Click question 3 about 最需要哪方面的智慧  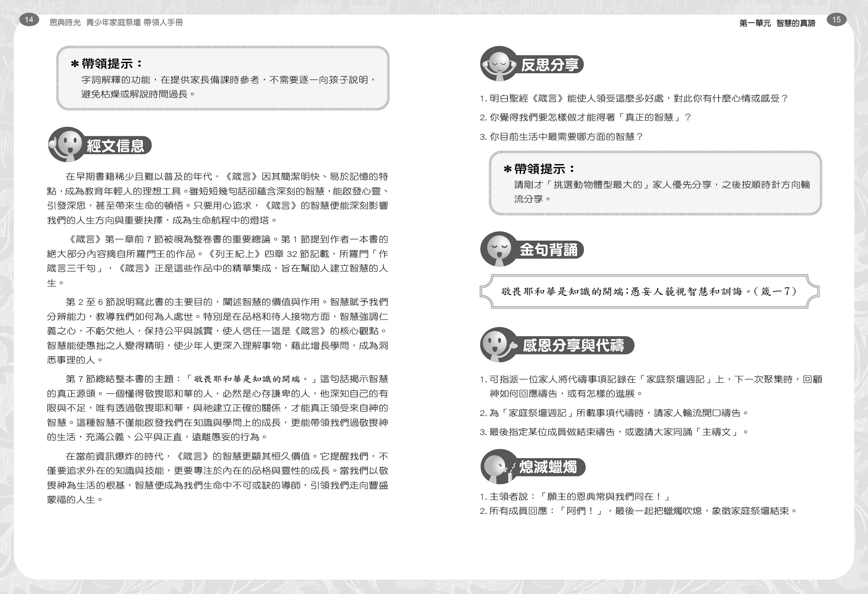pyautogui.click(x=561, y=137)
